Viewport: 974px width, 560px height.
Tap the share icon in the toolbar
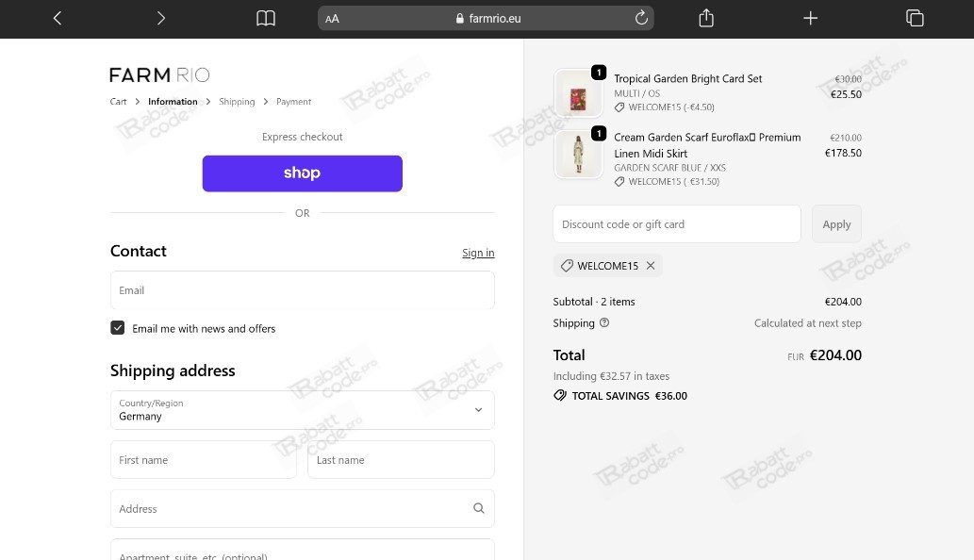[x=706, y=18]
